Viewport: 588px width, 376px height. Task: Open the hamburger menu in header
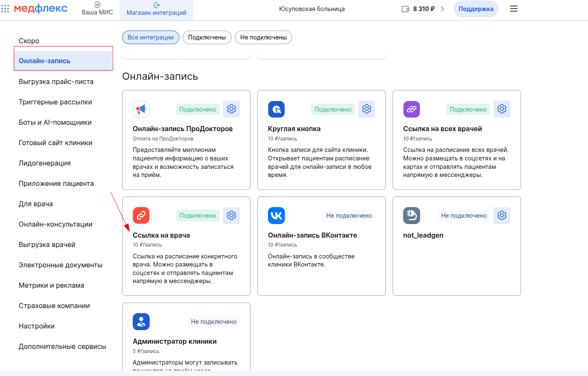coord(514,9)
